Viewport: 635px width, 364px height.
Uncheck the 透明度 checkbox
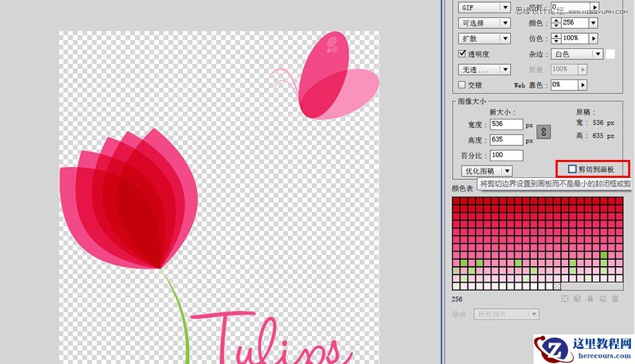click(462, 54)
